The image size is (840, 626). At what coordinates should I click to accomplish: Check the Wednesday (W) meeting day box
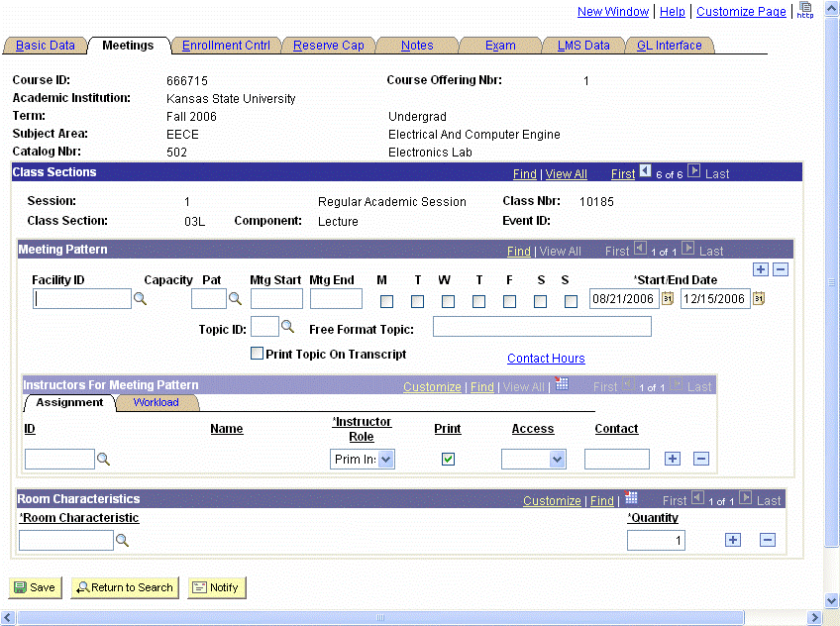pos(448,301)
